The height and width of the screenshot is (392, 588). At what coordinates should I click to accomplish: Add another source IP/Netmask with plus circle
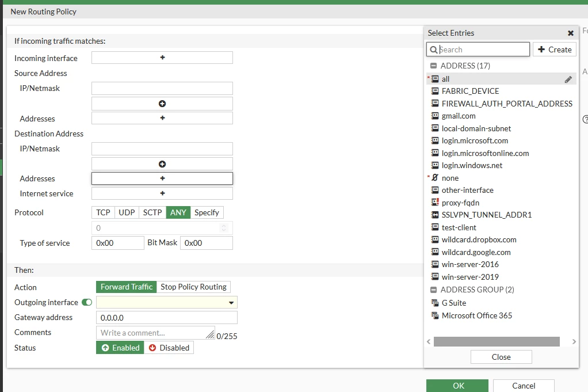pyautogui.click(x=162, y=104)
